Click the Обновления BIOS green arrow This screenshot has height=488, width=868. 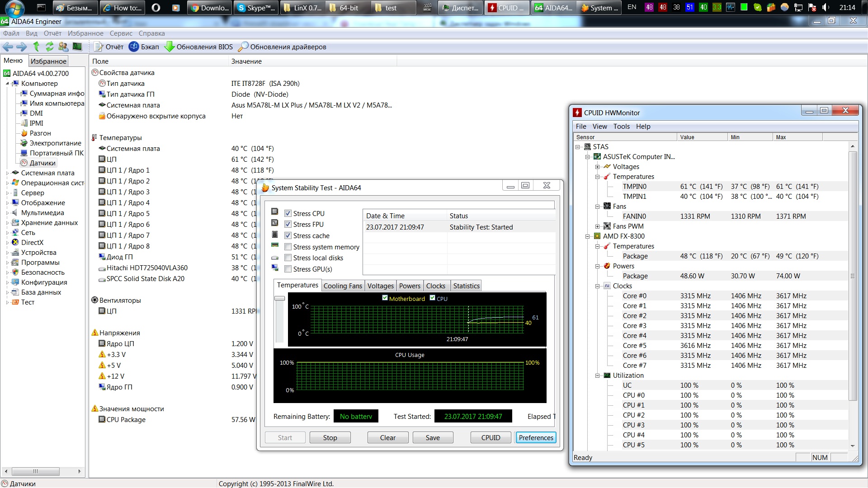pos(170,47)
